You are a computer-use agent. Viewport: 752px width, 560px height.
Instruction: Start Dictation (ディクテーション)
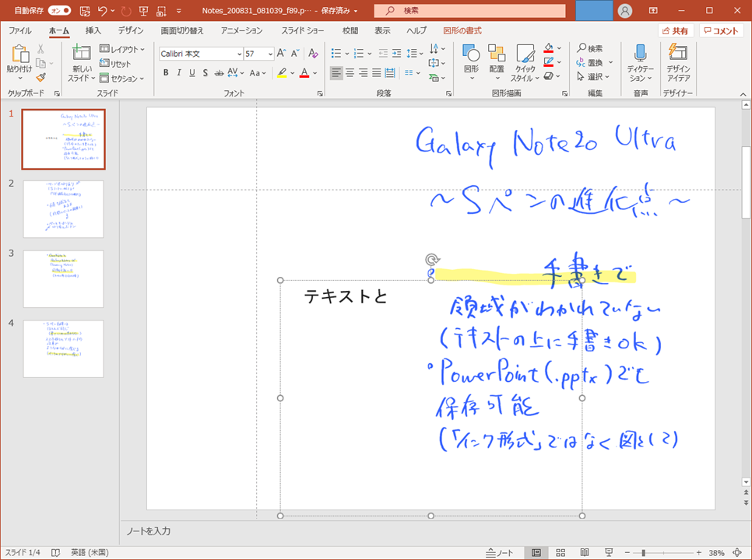(x=640, y=63)
